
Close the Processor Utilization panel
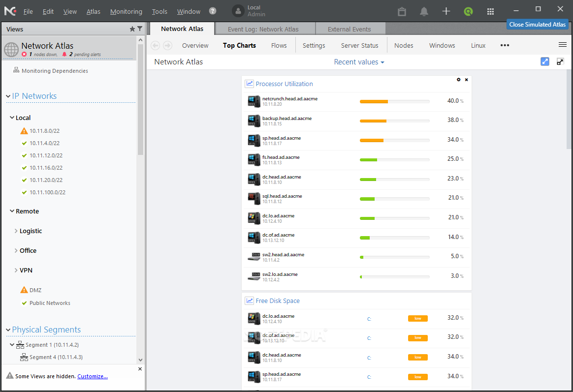click(x=466, y=80)
